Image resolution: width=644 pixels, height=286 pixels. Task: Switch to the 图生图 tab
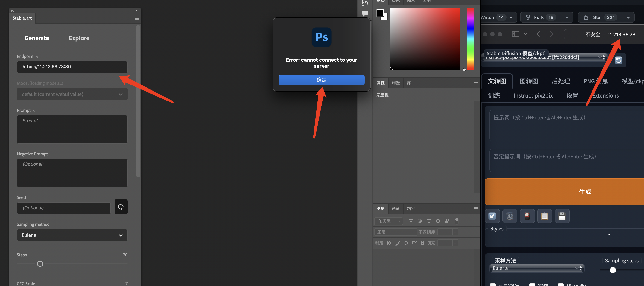coord(529,81)
